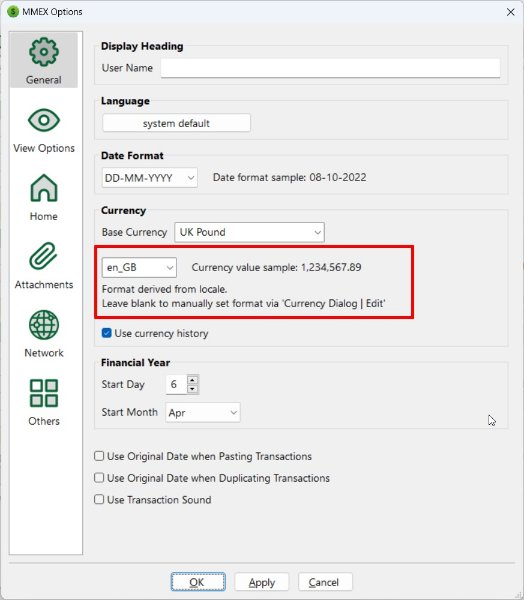
Task: Select the Attachments paperclip icon
Action: coord(43,256)
